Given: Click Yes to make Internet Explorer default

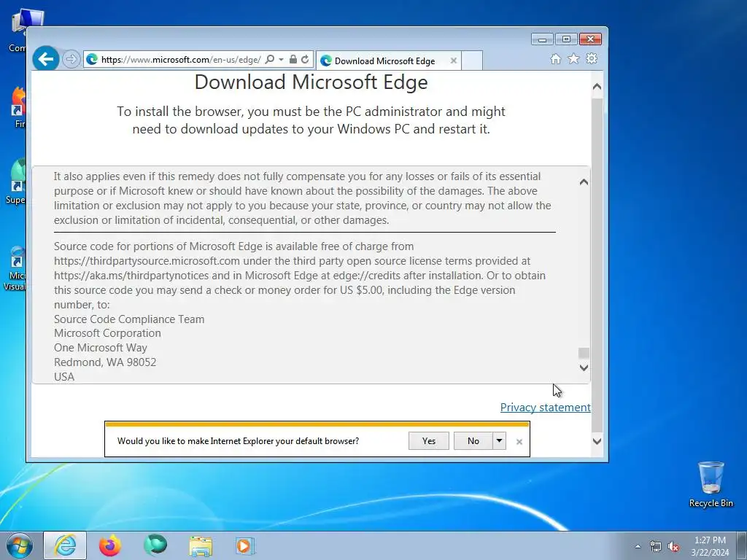Looking at the screenshot, I should (x=429, y=441).
